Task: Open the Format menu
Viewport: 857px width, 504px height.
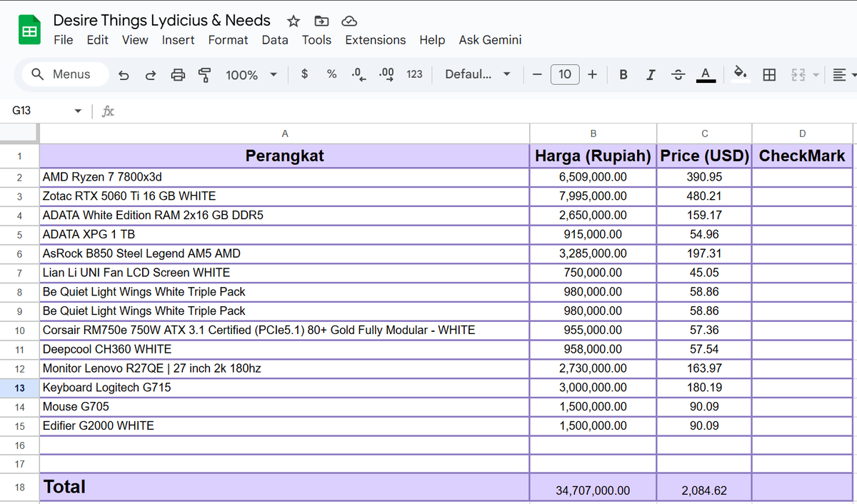Action: (x=229, y=40)
